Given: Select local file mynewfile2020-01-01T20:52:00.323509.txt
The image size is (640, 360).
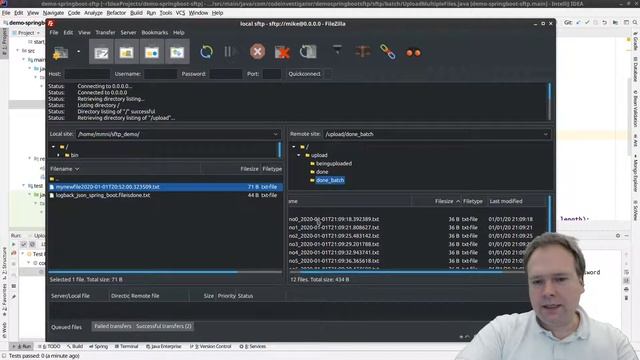Looking at the screenshot, I should click(x=165, y=187).
